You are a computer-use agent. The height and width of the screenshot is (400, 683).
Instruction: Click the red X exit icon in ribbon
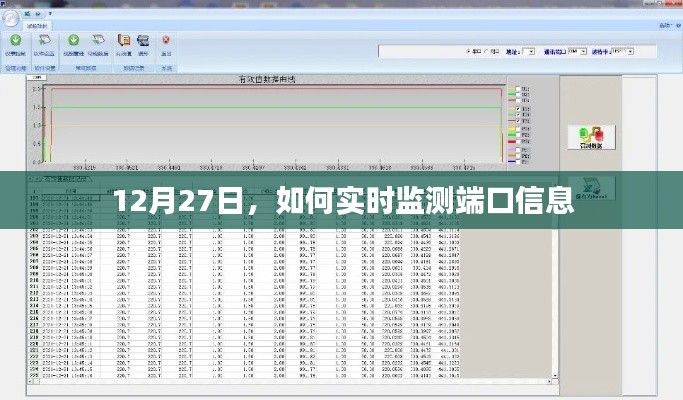pos(166,40)
